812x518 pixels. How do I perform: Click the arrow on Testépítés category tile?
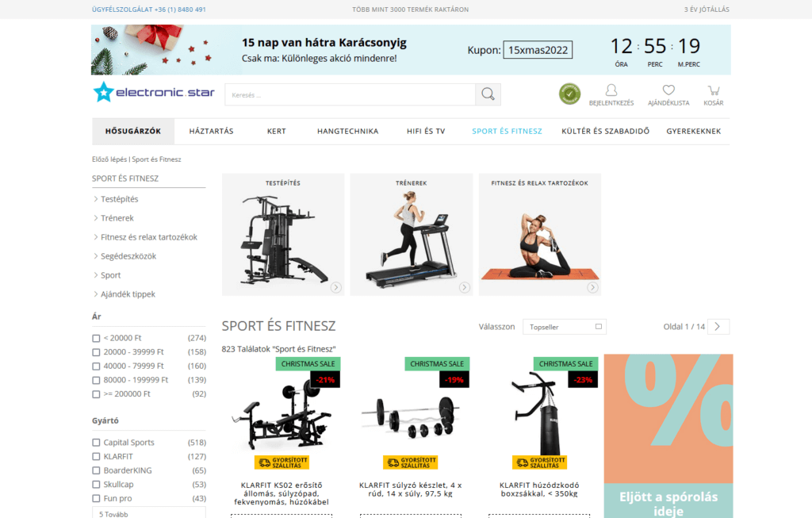pyautogui.click(x=336, y=287)
